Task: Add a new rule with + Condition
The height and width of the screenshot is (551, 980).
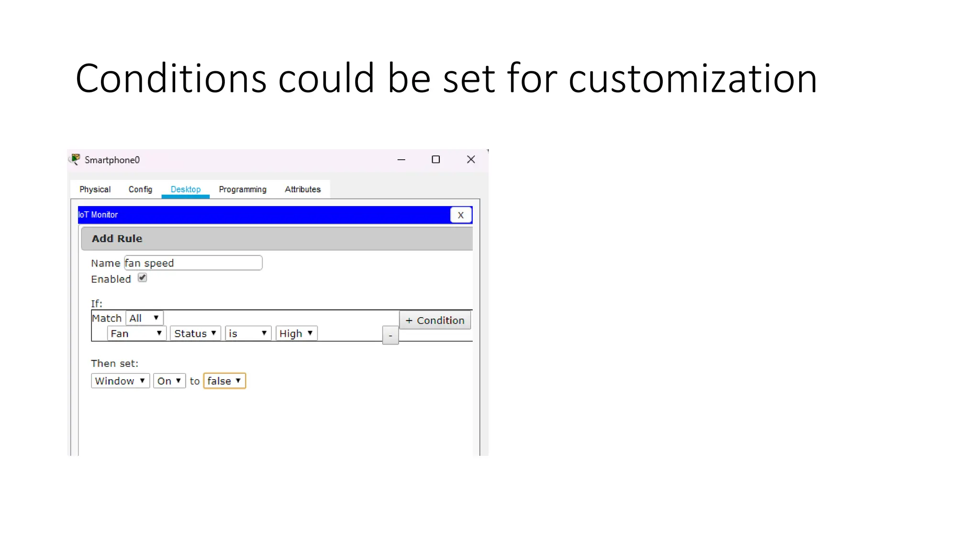Action: click(x=435, y=320)
